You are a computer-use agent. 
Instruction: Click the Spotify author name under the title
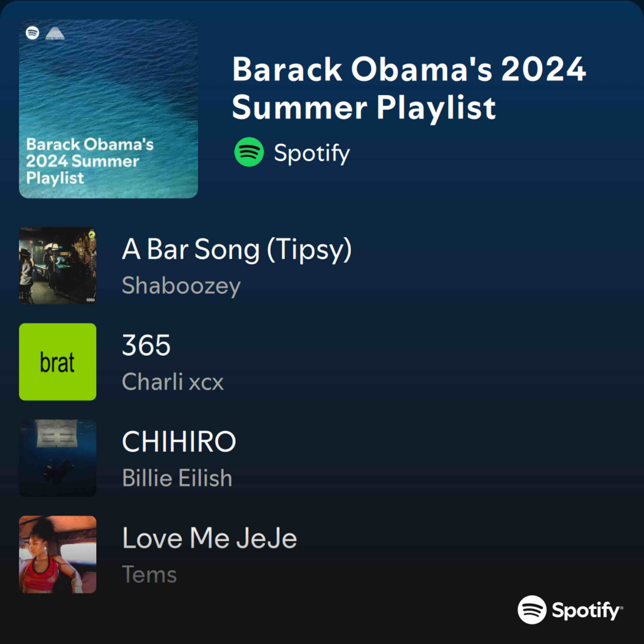click(312, 153)
